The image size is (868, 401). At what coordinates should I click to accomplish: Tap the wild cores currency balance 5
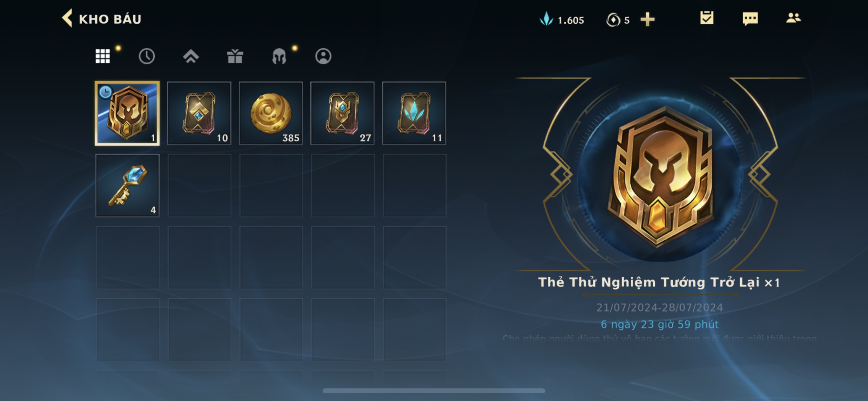click(x=618, y=20)
